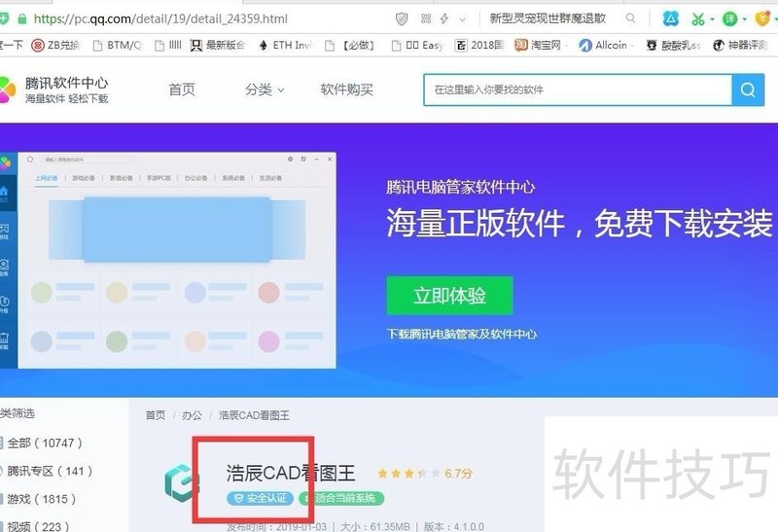
Task: Click the lightning speed-mode icon
Action: click(444, 18)
